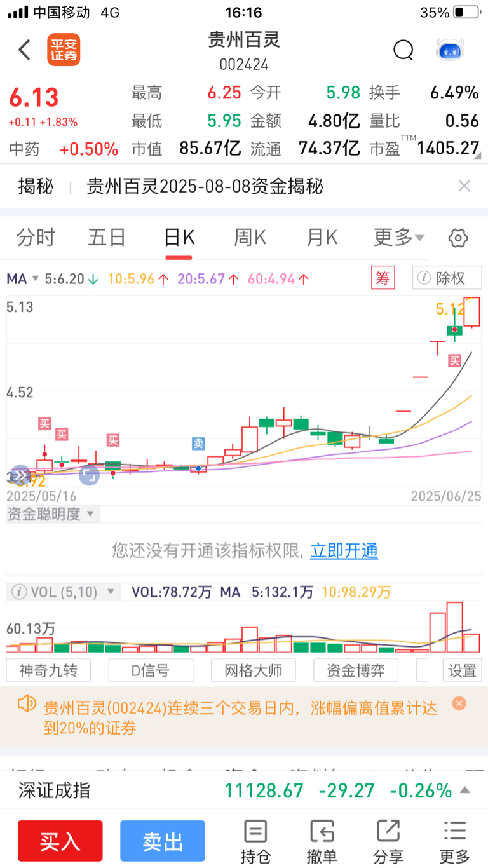Open the 平安证券 logo icon
The height and width of the screenshot is (868, 488).
[x=64, y=50]
